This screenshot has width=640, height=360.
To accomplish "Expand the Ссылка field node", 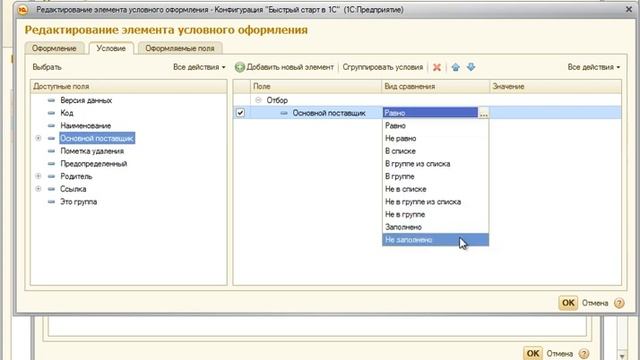I will pos(38,189).
